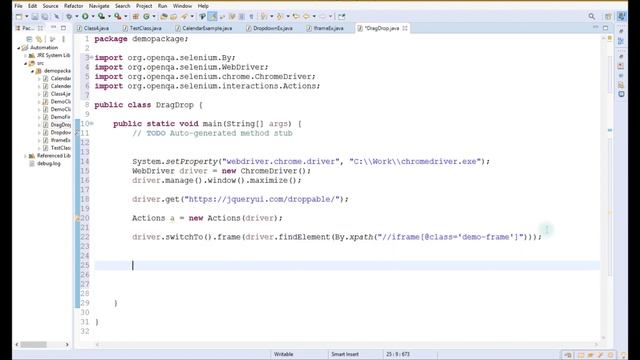Click the Back navigation arrow icon
The width and height of the screenshot is (640, 360).
point(306,16)
